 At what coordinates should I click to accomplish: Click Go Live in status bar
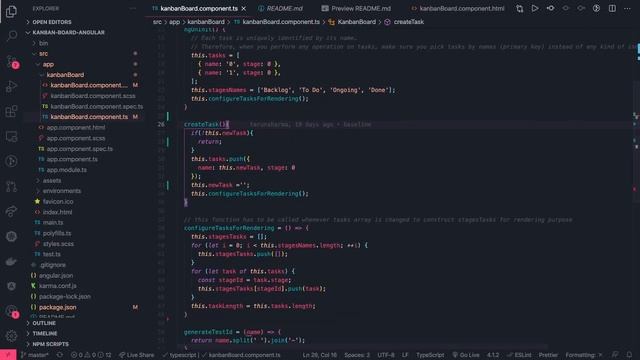coord(466,355)
